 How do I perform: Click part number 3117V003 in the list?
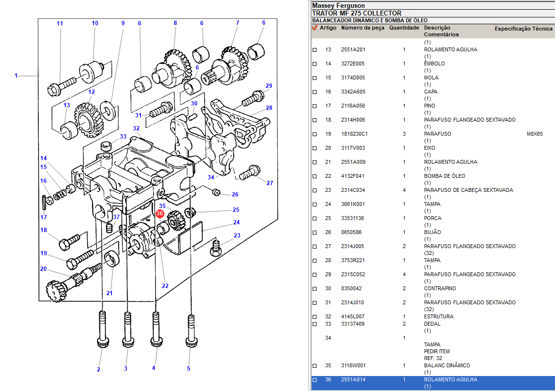tap(353, 148)
